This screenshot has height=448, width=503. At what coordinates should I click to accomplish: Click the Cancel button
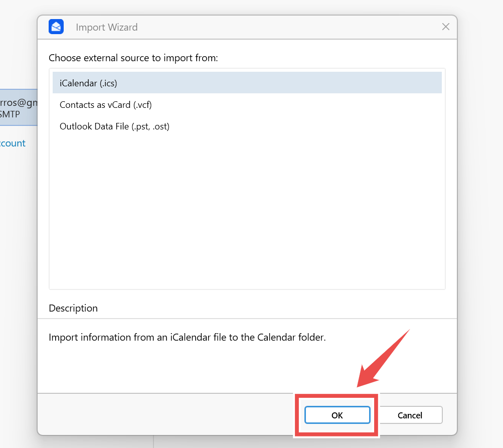coord(410,415)
